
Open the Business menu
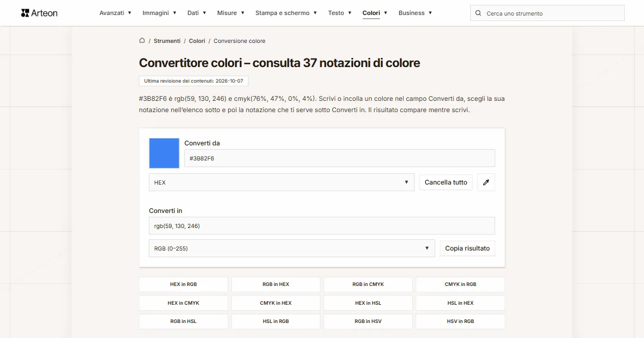pyautogui.click(x=415, y=13)
